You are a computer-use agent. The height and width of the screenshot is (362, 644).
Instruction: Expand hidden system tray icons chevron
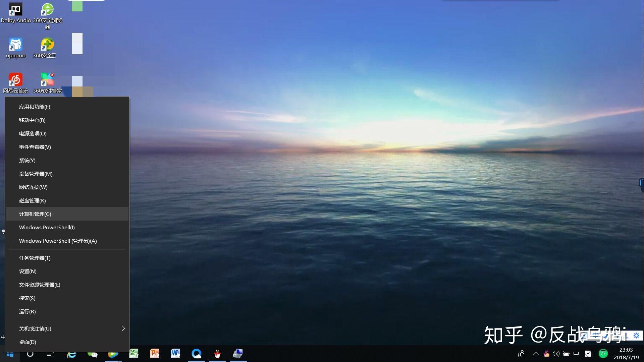pos(536,354)
